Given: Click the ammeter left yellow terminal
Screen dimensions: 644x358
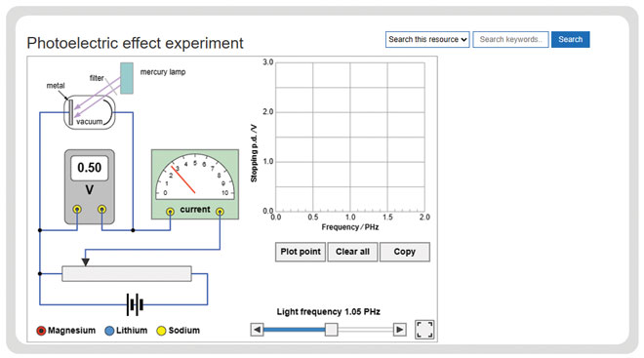Looking at the screenshot, I should click(x=170, y=212).
